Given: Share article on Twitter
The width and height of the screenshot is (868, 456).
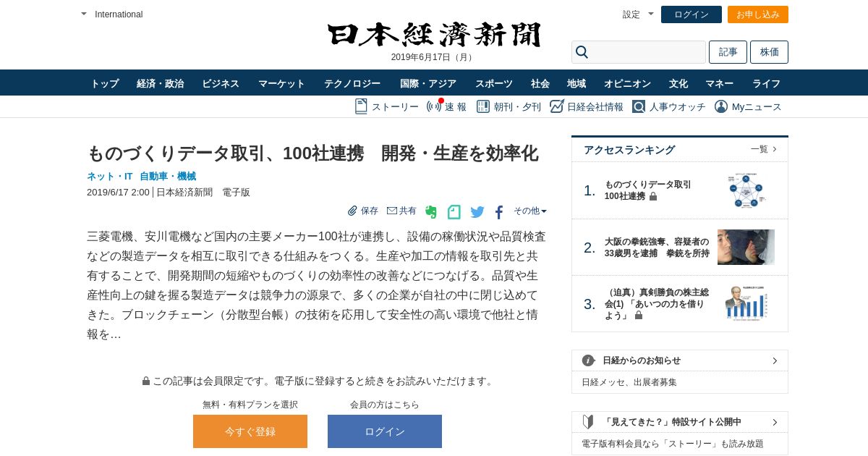Looking at the screenshot, I should [x=477, y=212].
